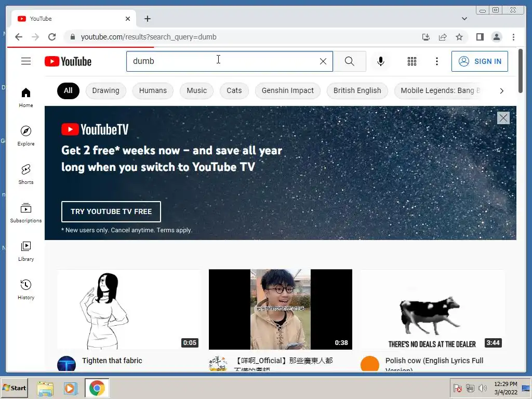Go to Home in the sidebar
Image resolution: width=532 pixels, height=399 pixels.
click(x=26, y=98)
